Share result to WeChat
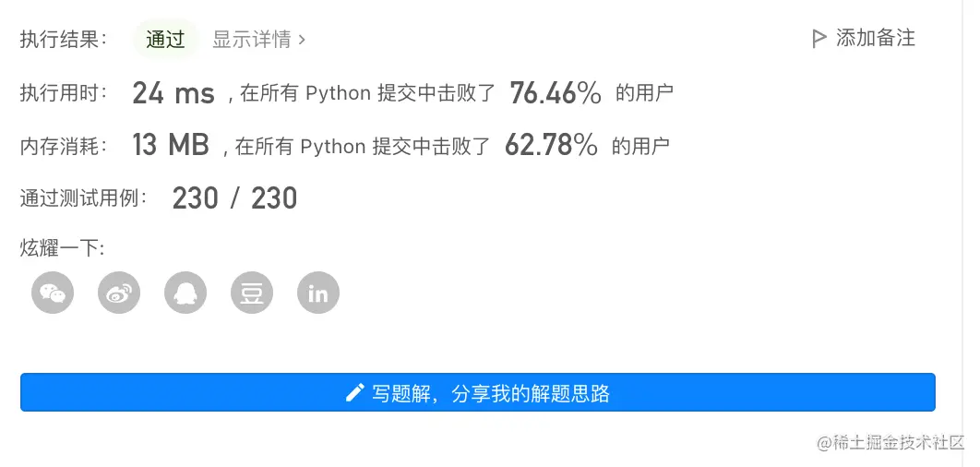Viewport: 980px width, 467px height. tap(53, 293)
